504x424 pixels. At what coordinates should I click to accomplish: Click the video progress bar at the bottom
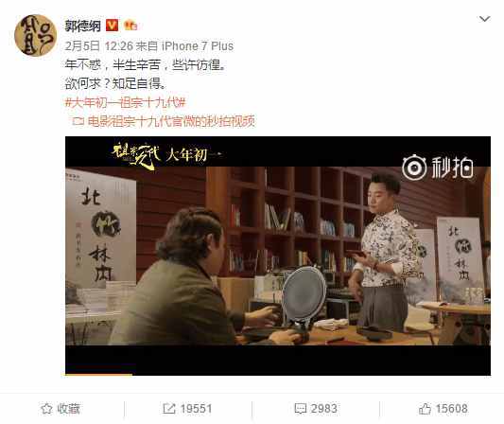pyautogui.click(x=278, y=374)
